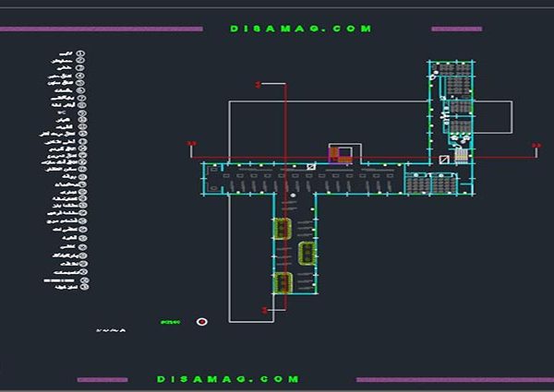
Task: Click the left red section line marker
Action: [x=192, y=143]
